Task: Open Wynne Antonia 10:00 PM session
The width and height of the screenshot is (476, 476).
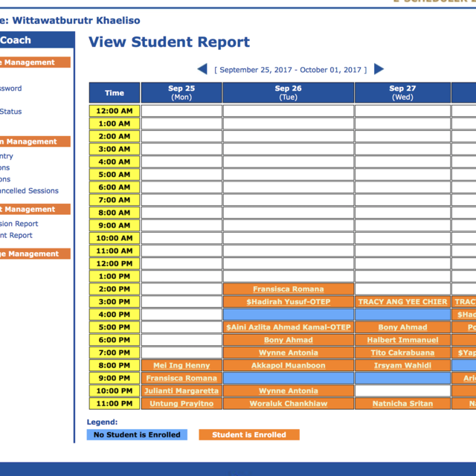Action: [x=288, y=391]
